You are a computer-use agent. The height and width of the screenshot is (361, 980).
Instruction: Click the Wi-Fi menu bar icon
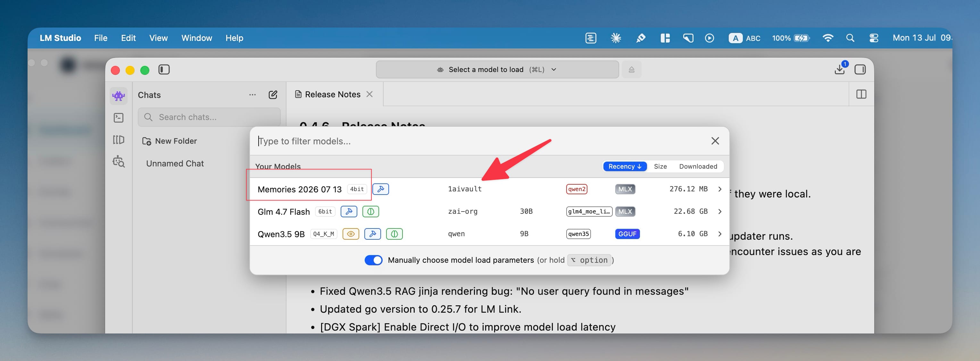pos(828,38)
